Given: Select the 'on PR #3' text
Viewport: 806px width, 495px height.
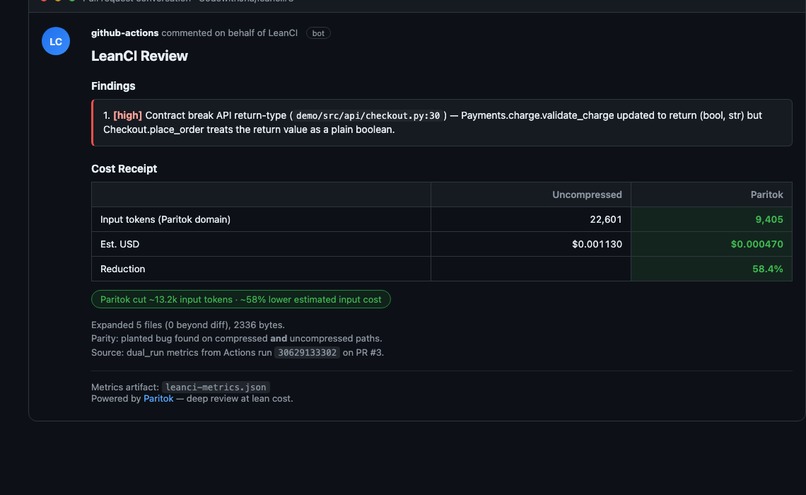Looking at the screenshot, I should tap(362, 353).
